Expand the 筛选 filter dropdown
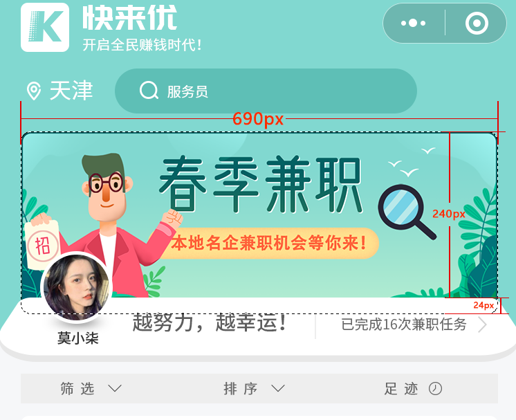 [x=115, y=388]
